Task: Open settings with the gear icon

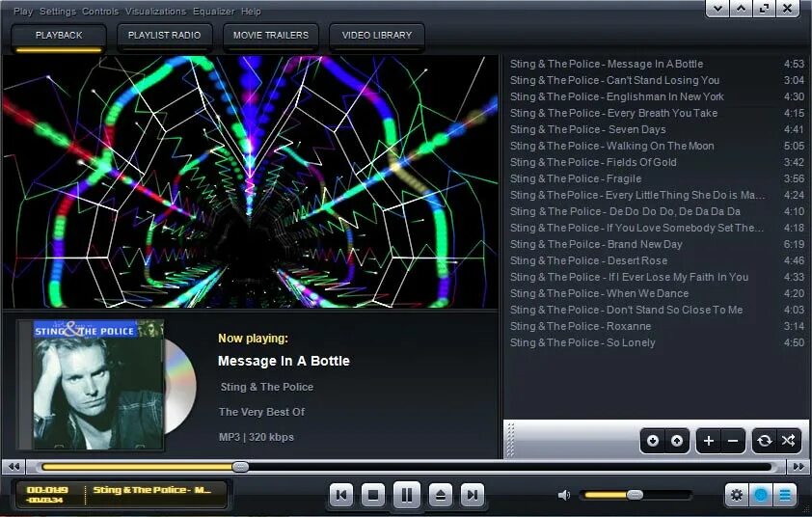Action: point(736,495)
